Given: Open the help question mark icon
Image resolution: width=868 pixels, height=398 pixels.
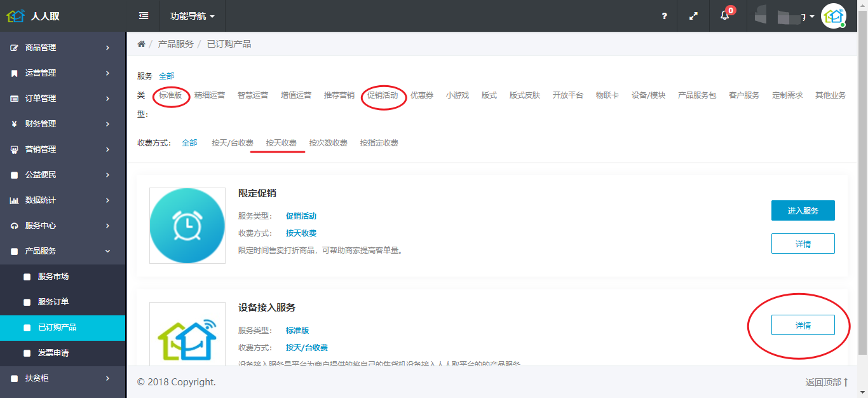Looking at the screenshot, I should coord(664,16).
